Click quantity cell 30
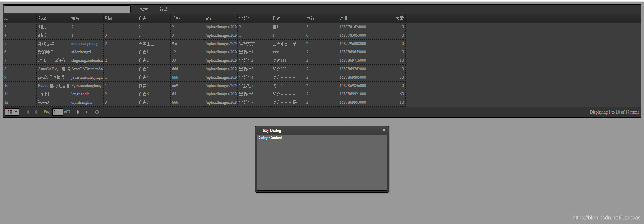The image size is (644, 224). (388, 77)
